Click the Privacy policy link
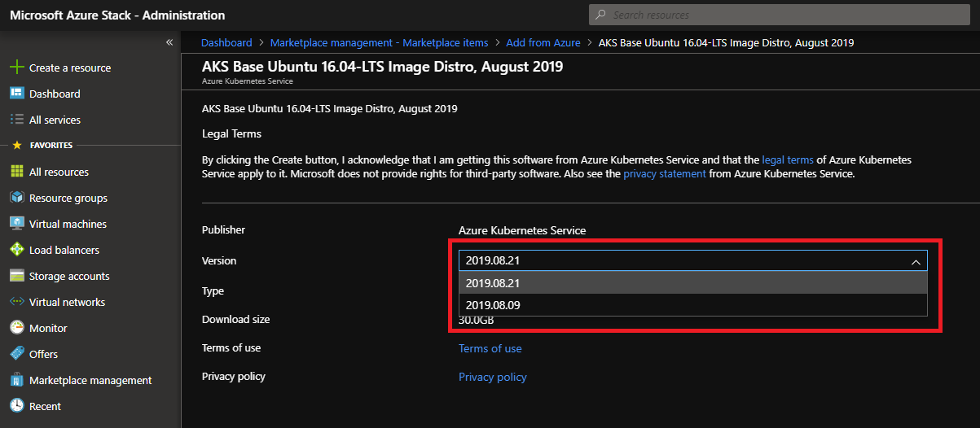Image resolution: width=980 pixels, height=428 pixels. tap(493, 377)
